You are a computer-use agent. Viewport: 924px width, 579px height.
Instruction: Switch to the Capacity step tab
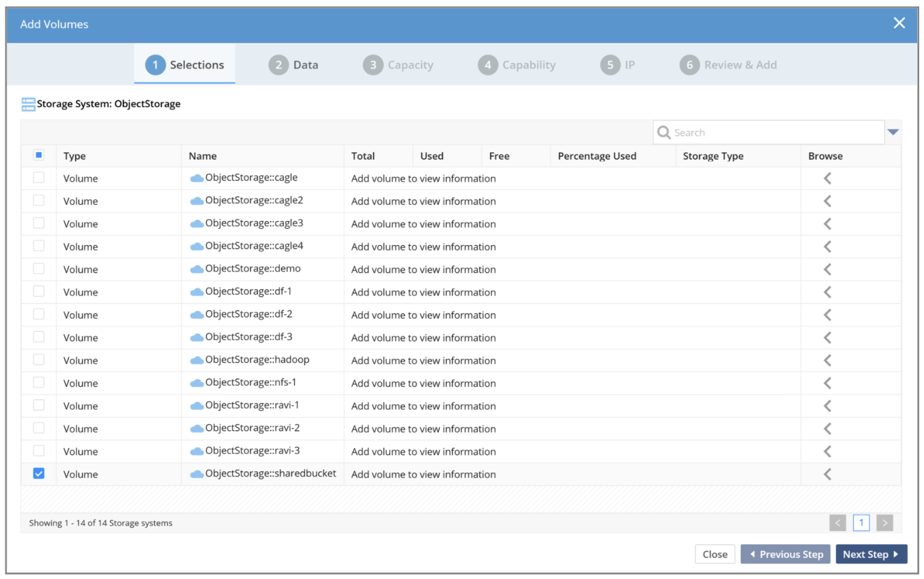398,65
